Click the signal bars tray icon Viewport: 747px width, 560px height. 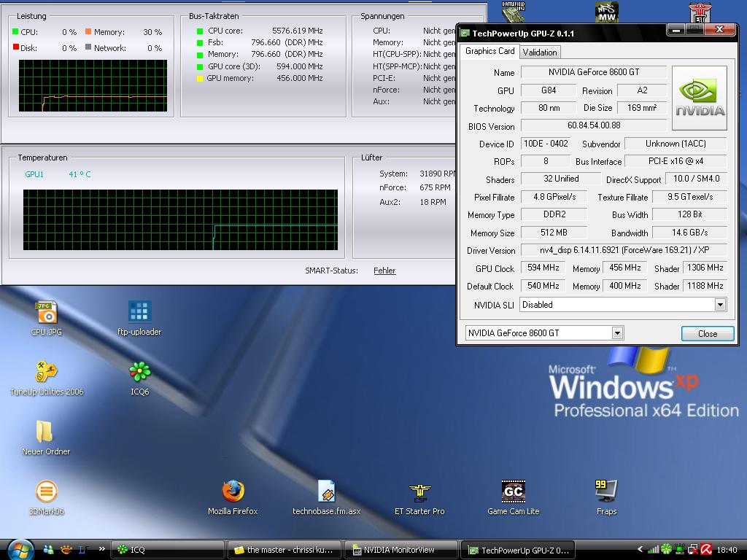click(653, 550)
